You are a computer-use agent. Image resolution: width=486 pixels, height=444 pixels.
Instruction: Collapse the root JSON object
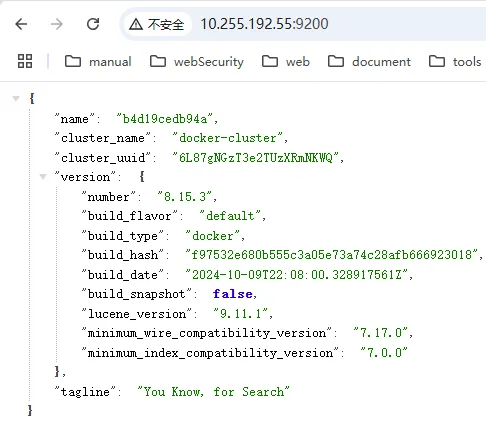tap(16, 98)
